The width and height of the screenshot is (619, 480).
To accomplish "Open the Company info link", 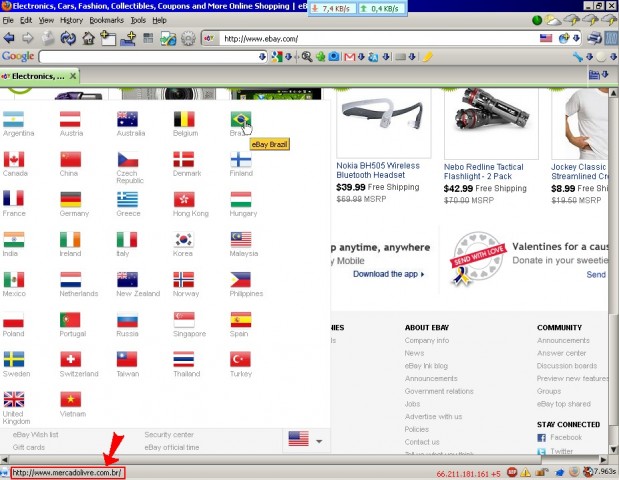I will click(427, 340).
